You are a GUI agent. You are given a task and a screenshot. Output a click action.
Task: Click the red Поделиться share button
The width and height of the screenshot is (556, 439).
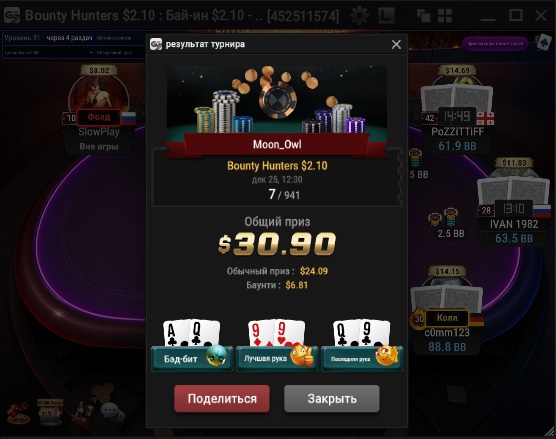pos(222,399)
